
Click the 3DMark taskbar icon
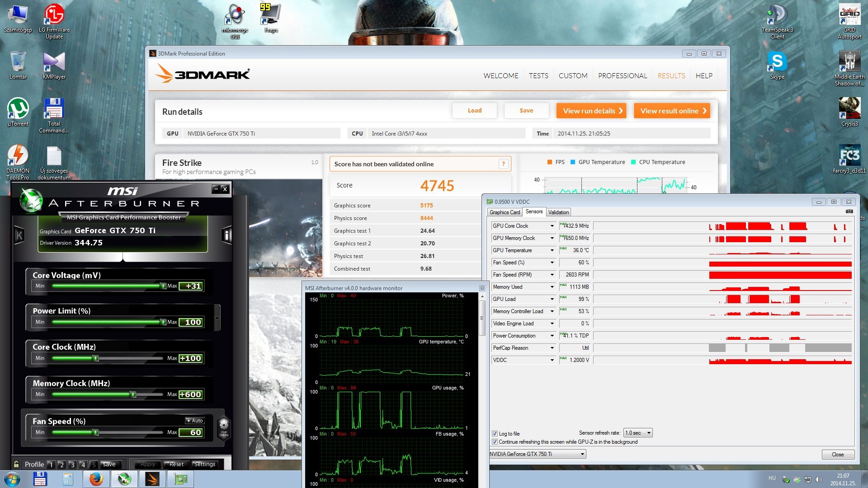(x=152, y=479)
